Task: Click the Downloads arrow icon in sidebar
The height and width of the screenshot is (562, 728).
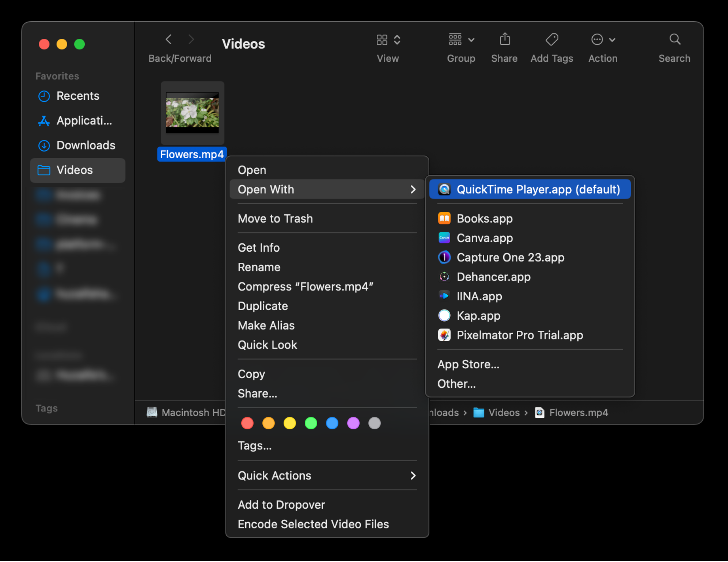Action: [x=44, y=145]
